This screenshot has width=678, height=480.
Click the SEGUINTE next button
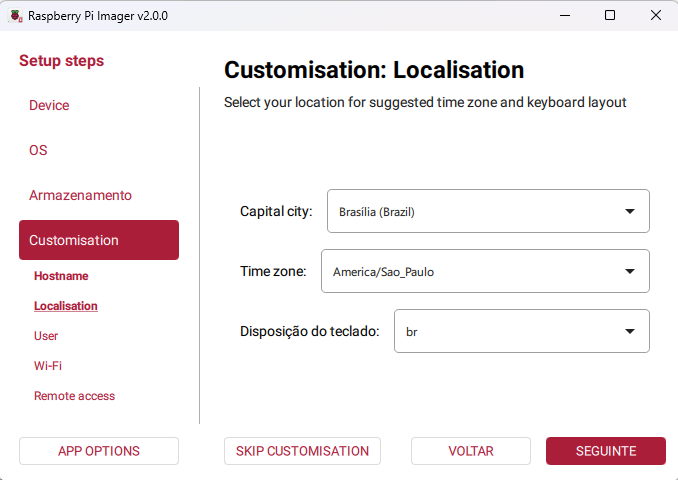pyautogui.click(x=605, y=451)
